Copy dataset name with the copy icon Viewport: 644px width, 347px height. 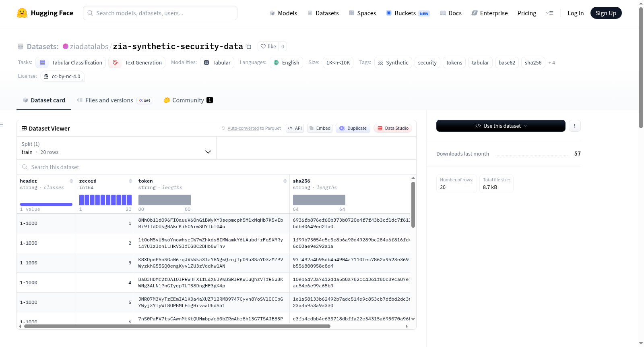point(248,46)
